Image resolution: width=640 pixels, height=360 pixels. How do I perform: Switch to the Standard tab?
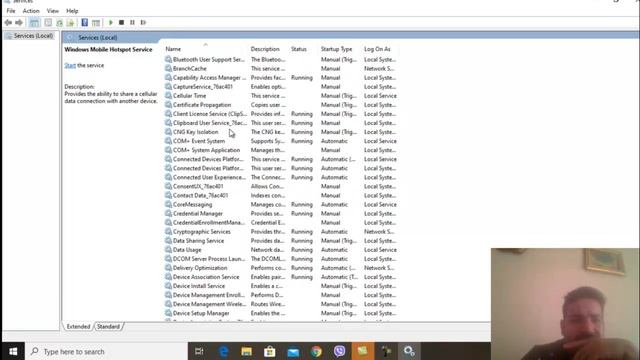coord(109,327)
